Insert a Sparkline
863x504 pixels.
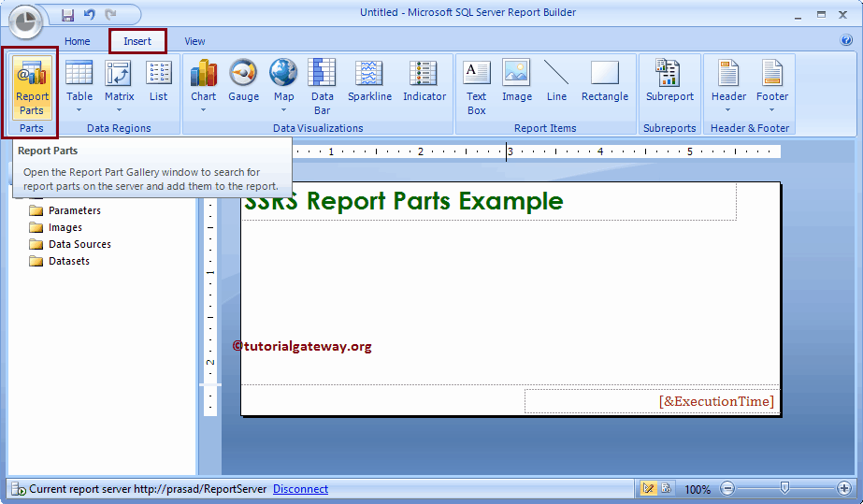[x=369, y=81]
